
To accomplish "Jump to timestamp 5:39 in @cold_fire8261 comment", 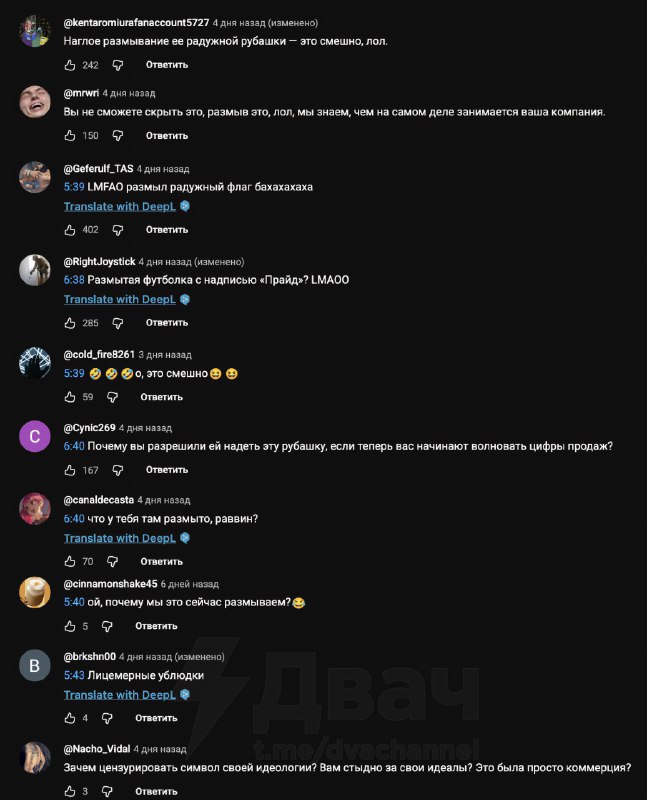I will pos(74,373).
